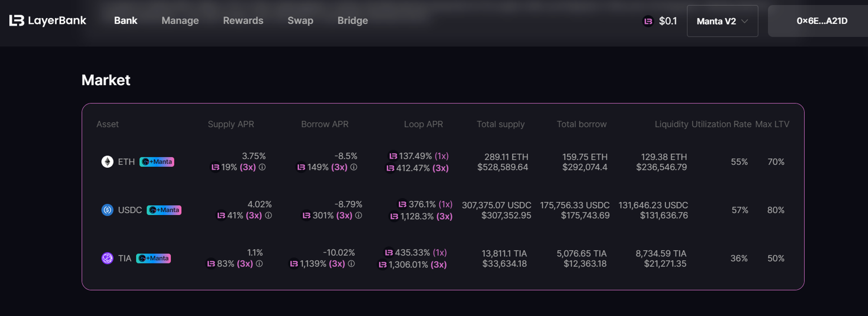Navigate to the Bridge page

click(352, 20)
